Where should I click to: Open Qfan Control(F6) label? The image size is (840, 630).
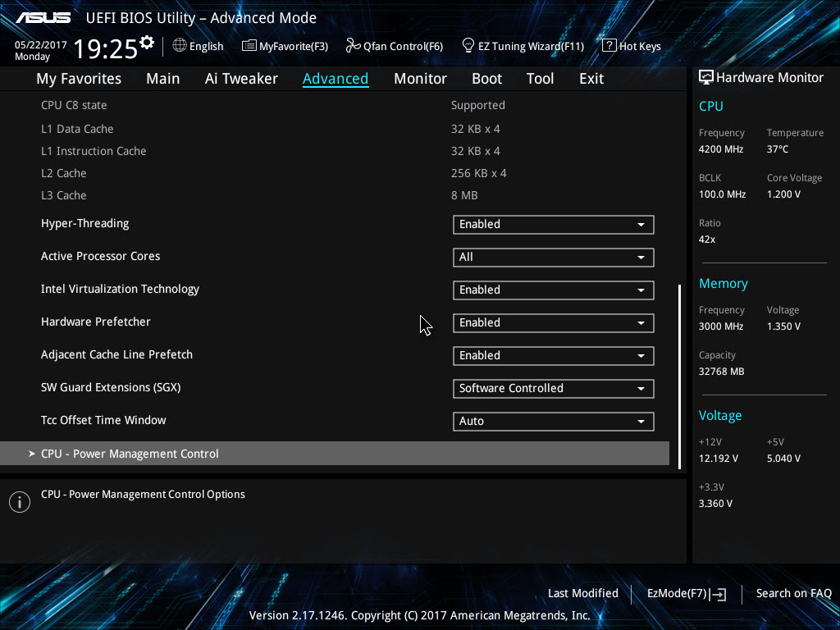(x=403, y=46)
